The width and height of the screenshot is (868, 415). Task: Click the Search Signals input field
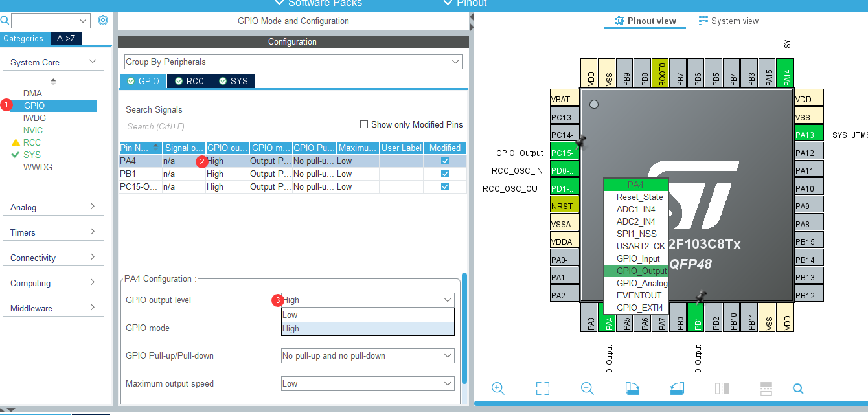[x=161, y=126]
